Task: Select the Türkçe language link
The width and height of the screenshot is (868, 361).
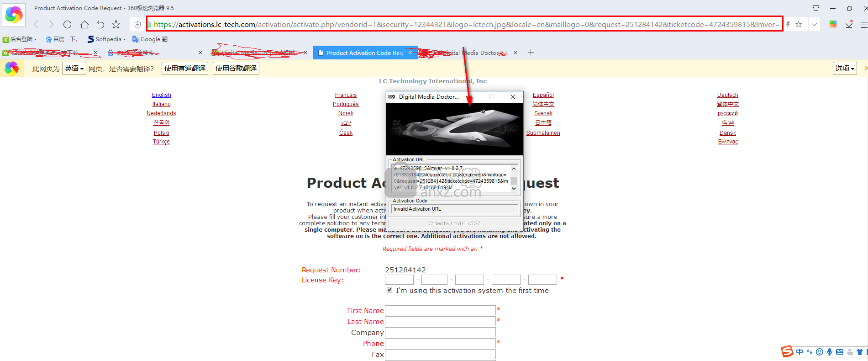Action: (161, 142)
